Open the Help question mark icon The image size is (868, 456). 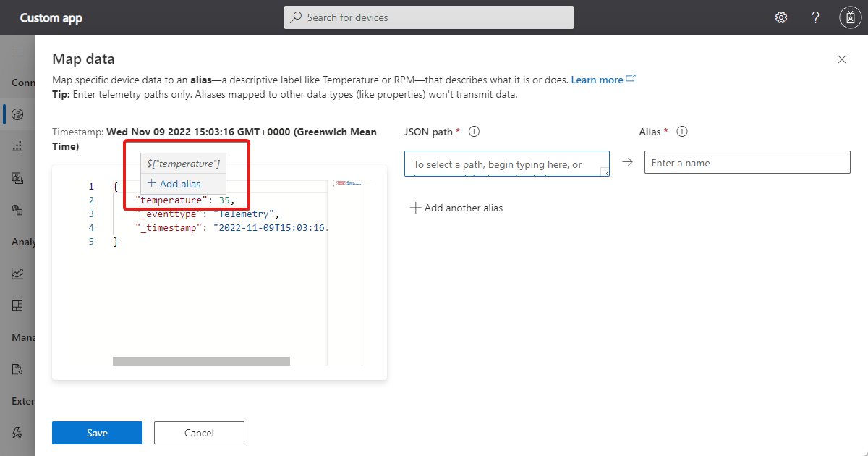click(x=815, y=17)
